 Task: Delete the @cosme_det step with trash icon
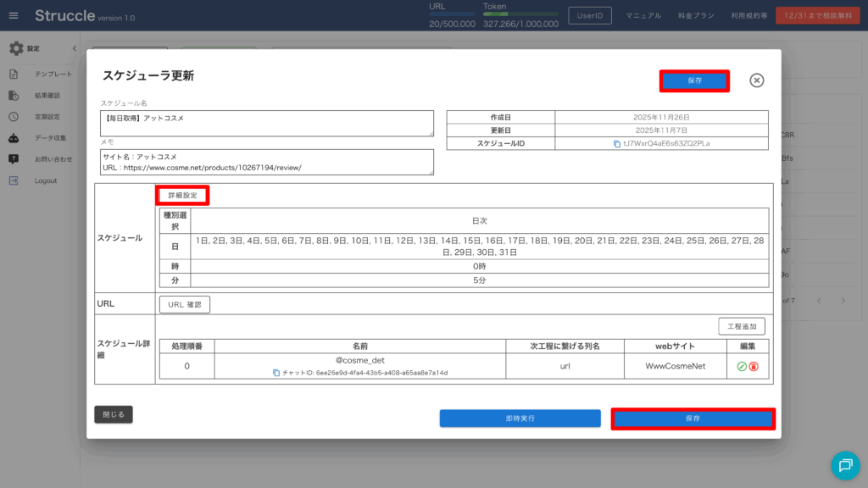coord(754,367)
